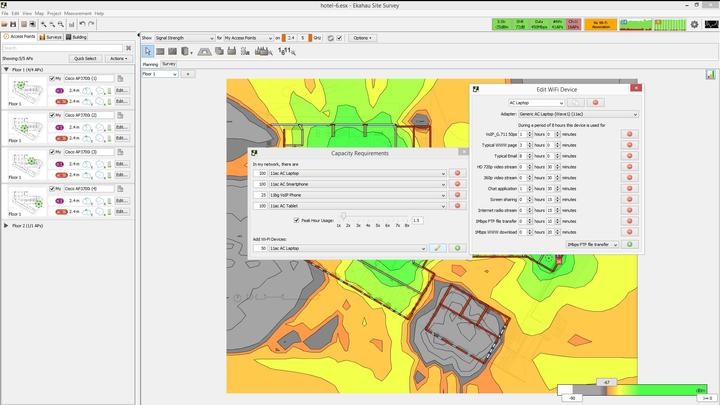This screenshot has width=720, height=405.
Task: Remove 11ac AC Smartphone row red button
Action: click(457, 184)
